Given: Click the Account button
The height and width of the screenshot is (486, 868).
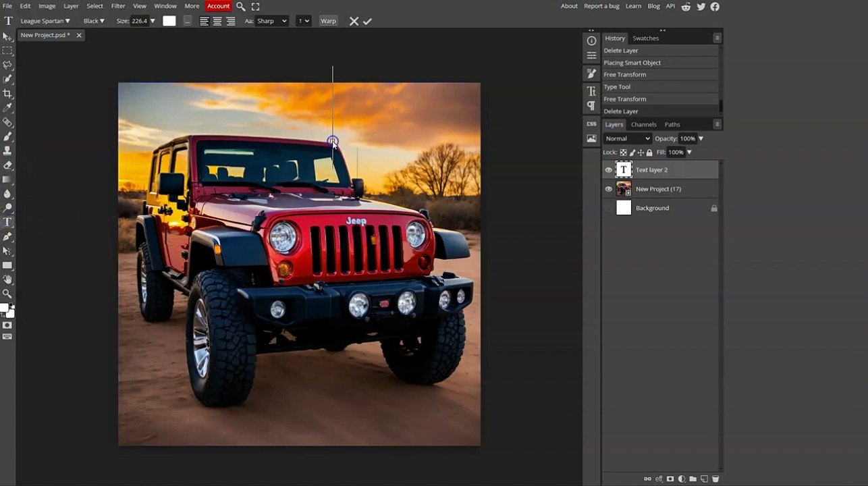Looking at the screenshot, I should tap(218, 6).
